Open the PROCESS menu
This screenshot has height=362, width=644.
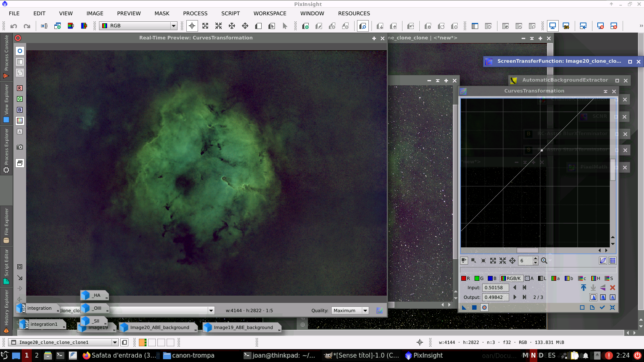[195, 13]
